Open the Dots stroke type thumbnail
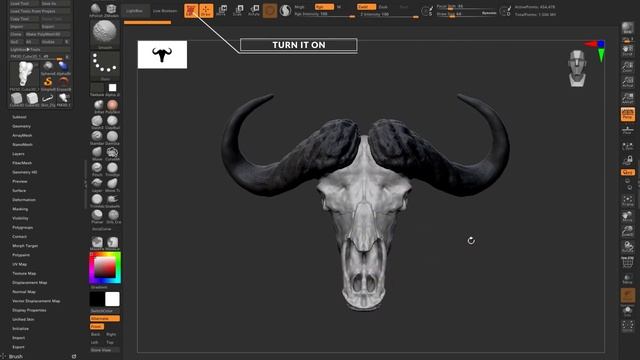 [105, 65]
